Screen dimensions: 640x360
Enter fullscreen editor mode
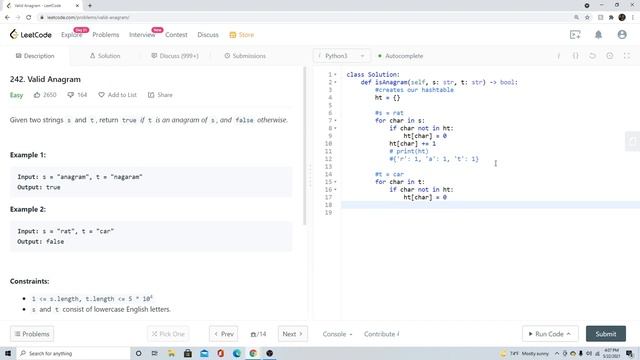(627, 56)
